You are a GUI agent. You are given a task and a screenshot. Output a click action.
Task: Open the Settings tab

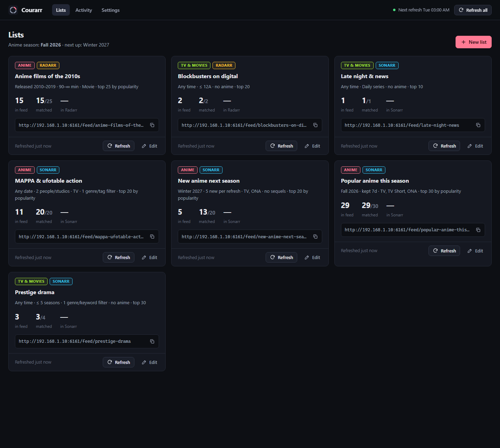110,10
